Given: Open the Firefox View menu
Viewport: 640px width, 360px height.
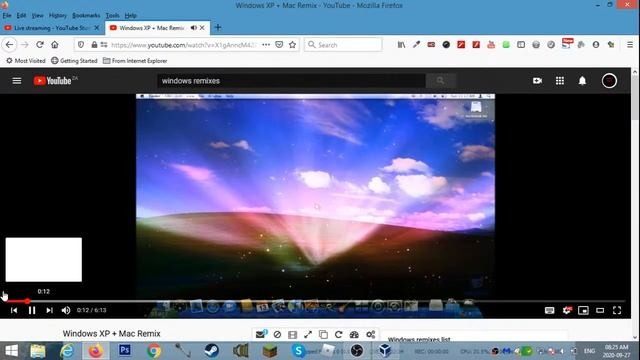Looking at the screenshot, I should click(x=38, y=16).
